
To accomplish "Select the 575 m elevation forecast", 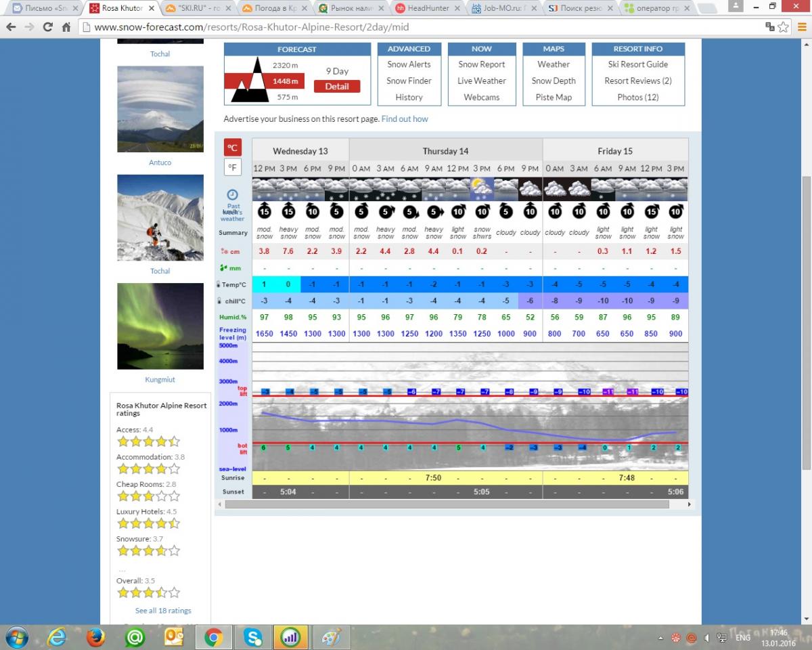I will (x=287, y=97).
